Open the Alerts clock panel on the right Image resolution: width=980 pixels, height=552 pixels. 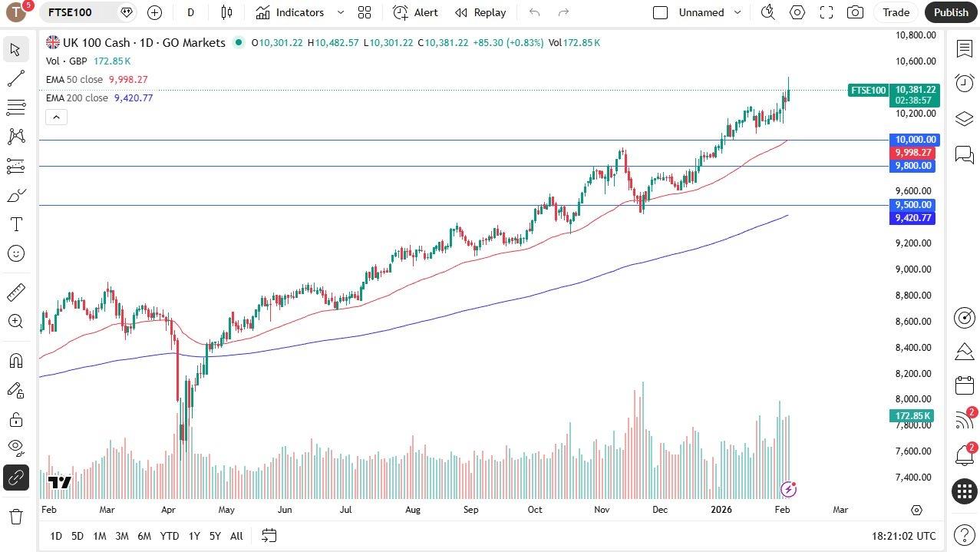(x=965, y=83)
